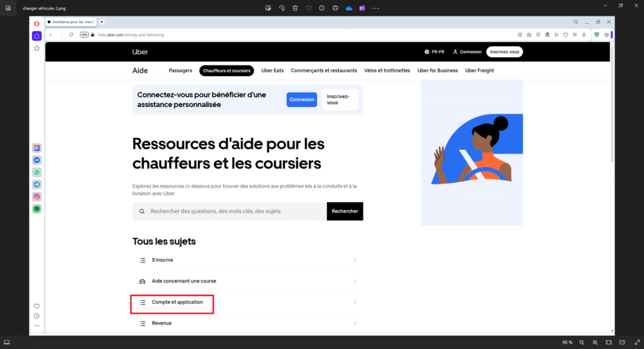
Task: Click the tab search magnifier in Opera
Action: (576, 22)
